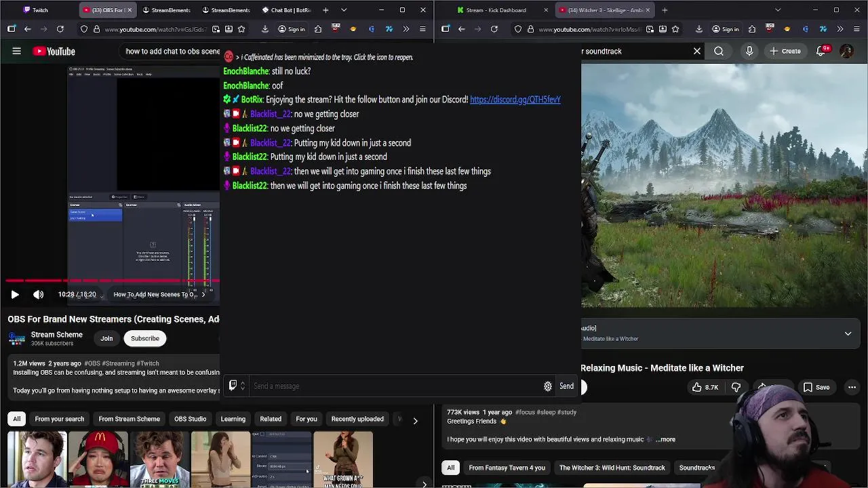Open downloads in left browser
Viewport: 868px width, 488px height.
pos(265,29)
